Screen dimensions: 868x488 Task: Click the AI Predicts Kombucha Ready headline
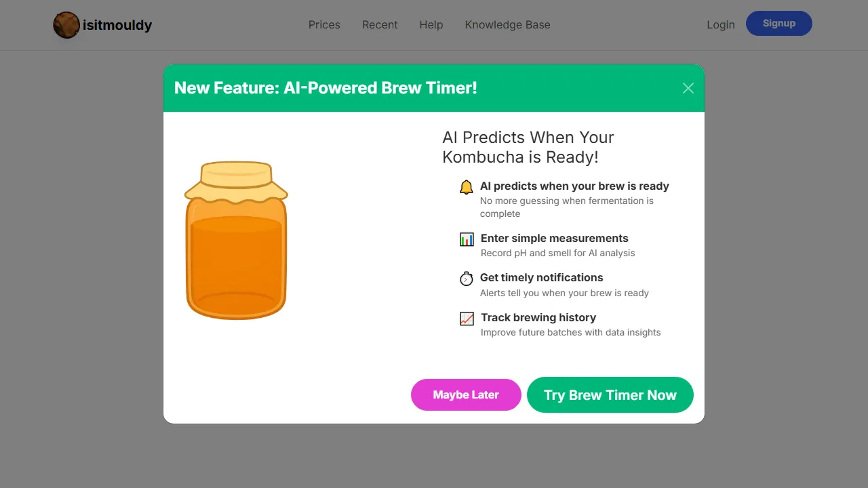528,147
